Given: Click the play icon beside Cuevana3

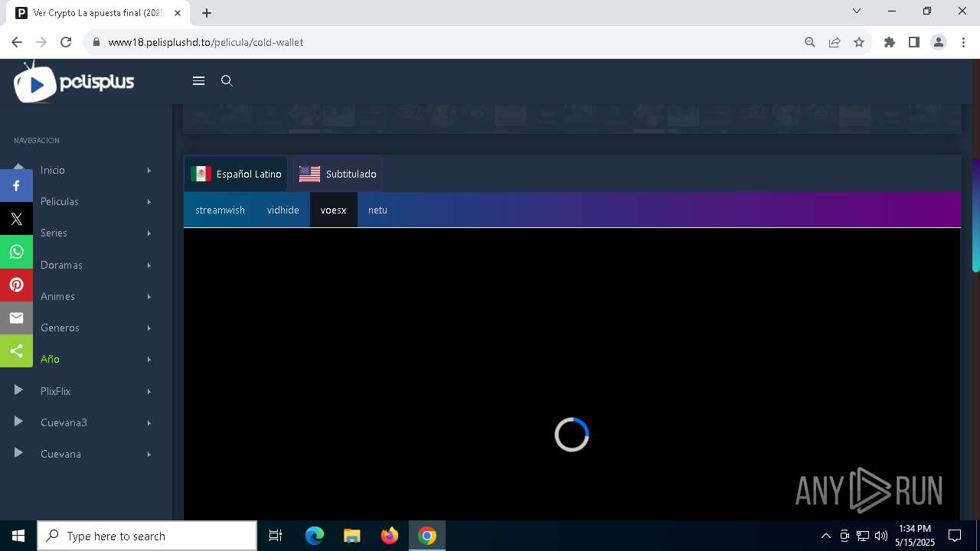Looking at the screenshot, I should (x=18, y=422).
